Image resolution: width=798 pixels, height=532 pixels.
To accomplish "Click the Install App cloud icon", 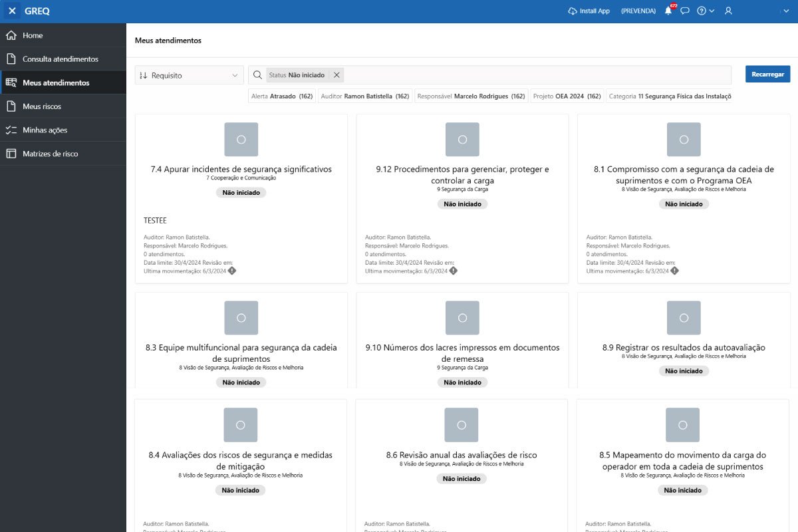I will click(573, 11).
